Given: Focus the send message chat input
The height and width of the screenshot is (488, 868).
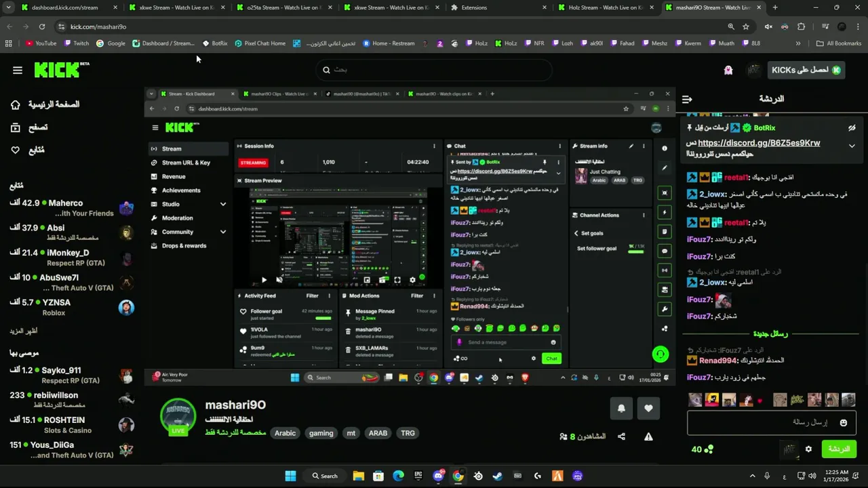Looking at the screenshot, I should coord(772,422).
